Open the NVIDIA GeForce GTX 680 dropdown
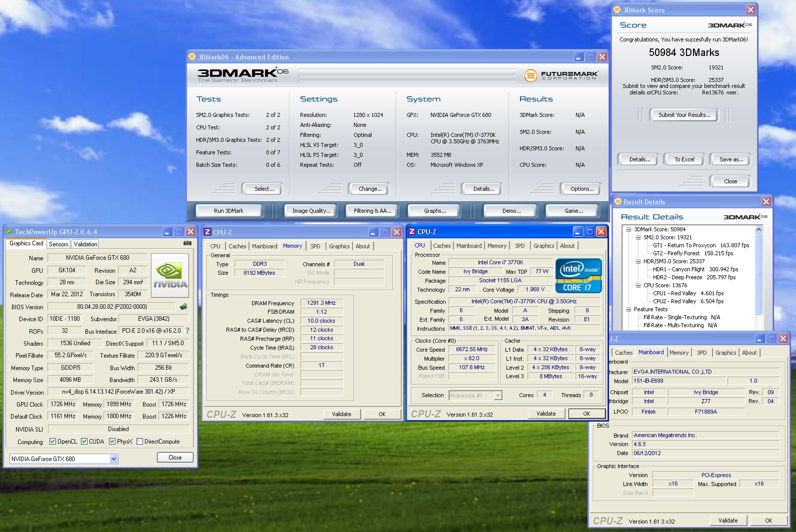 pos(113,459)
